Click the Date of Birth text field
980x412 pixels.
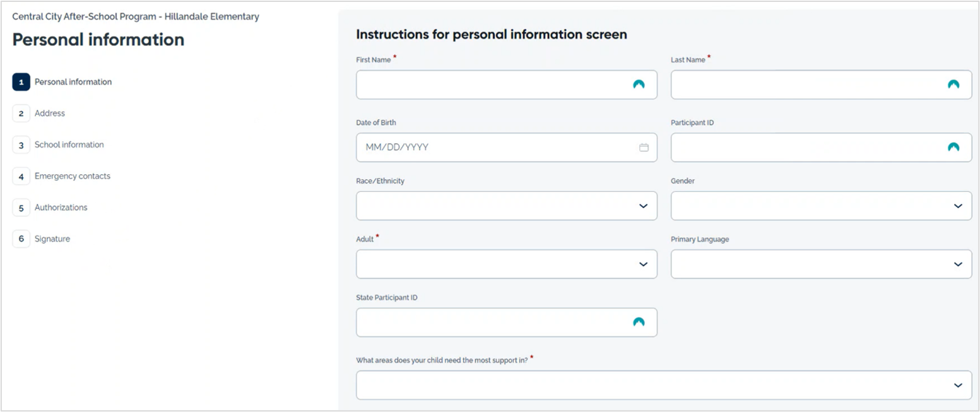click(492, 147)
